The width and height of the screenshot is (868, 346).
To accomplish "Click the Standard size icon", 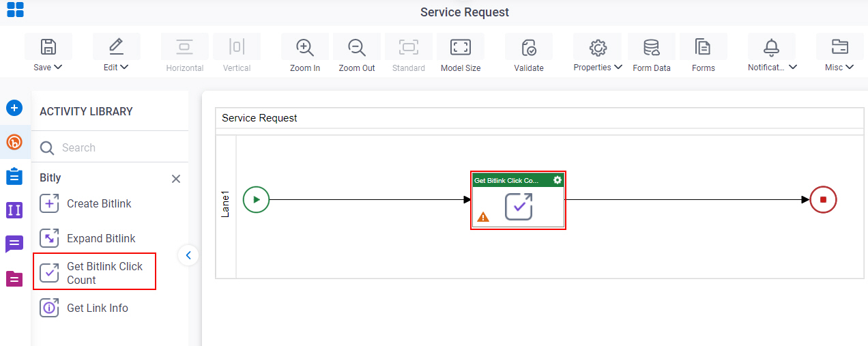I will 409,46.
